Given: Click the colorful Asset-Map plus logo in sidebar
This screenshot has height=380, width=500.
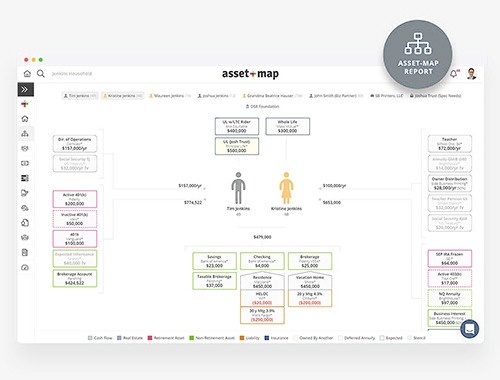Looking at the screenshot, I should click(x=25, y=104).
